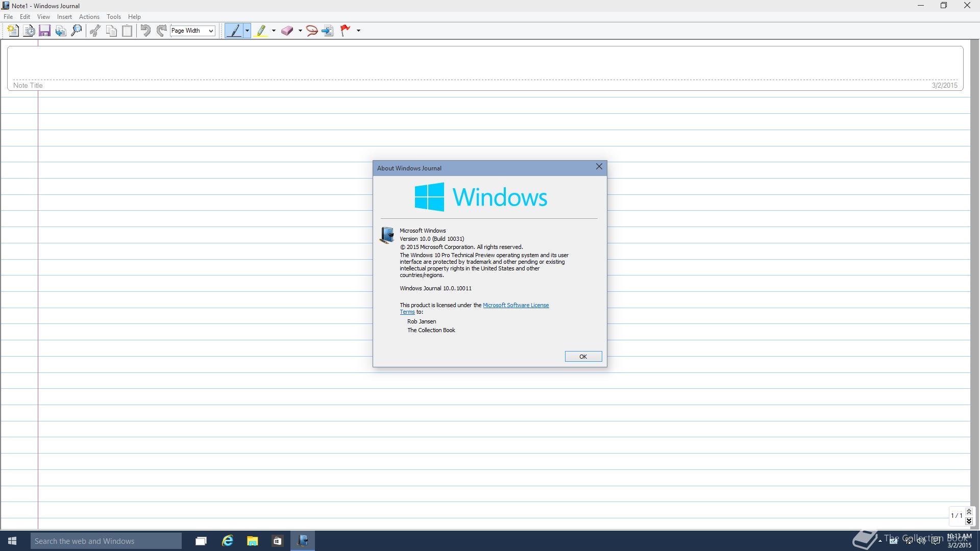The image size is (980, 551).
Task: Click the taskbar clock showing 3/2/2015
Action: 959,541
